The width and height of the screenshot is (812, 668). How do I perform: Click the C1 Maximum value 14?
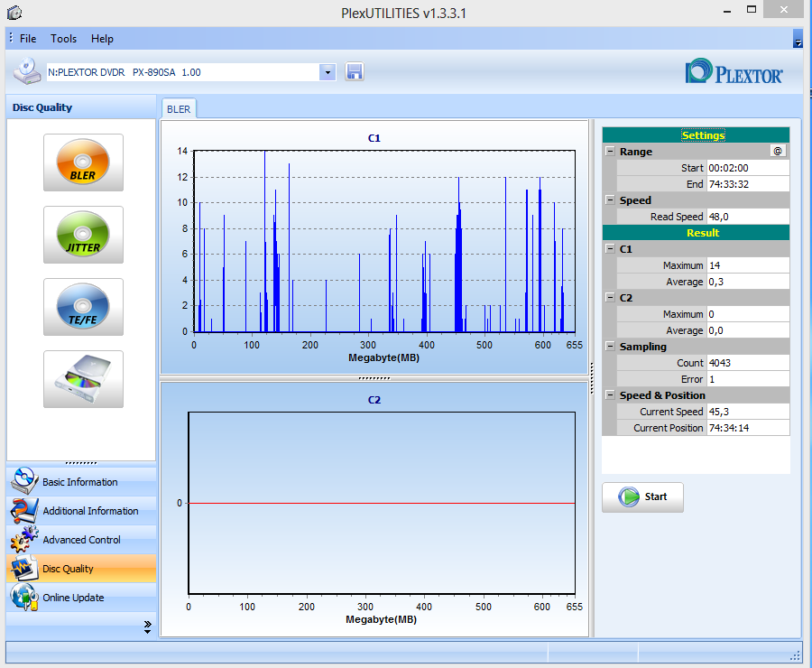click(x=748, y=265)
